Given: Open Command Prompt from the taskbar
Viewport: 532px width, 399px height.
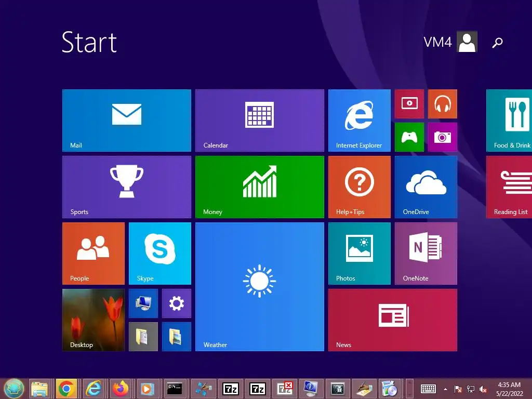Looking at the screenshot, I should pos(175,389).
